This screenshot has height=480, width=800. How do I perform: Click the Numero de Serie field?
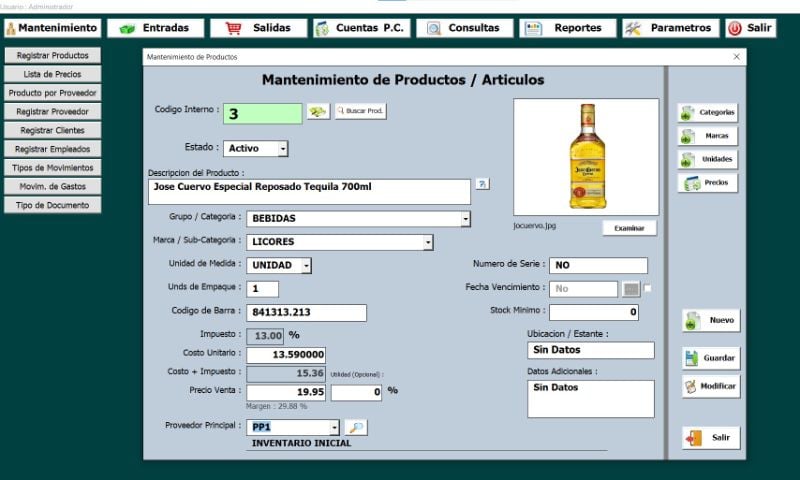click(x=598, y=265)
